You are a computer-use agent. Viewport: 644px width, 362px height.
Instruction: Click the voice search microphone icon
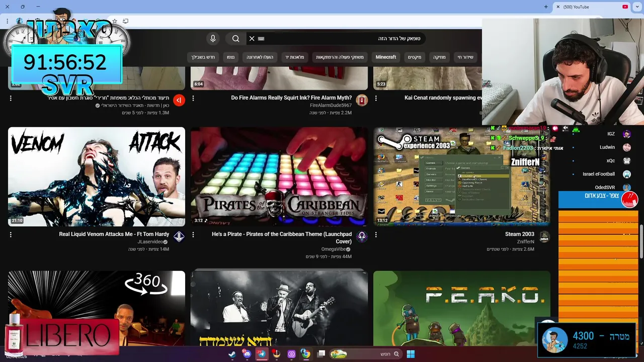[213, 39]
